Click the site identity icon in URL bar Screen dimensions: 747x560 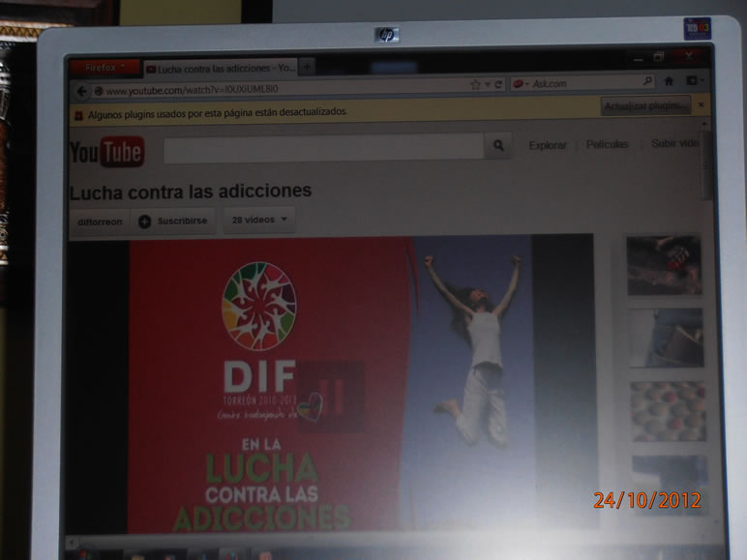(98, 91)
